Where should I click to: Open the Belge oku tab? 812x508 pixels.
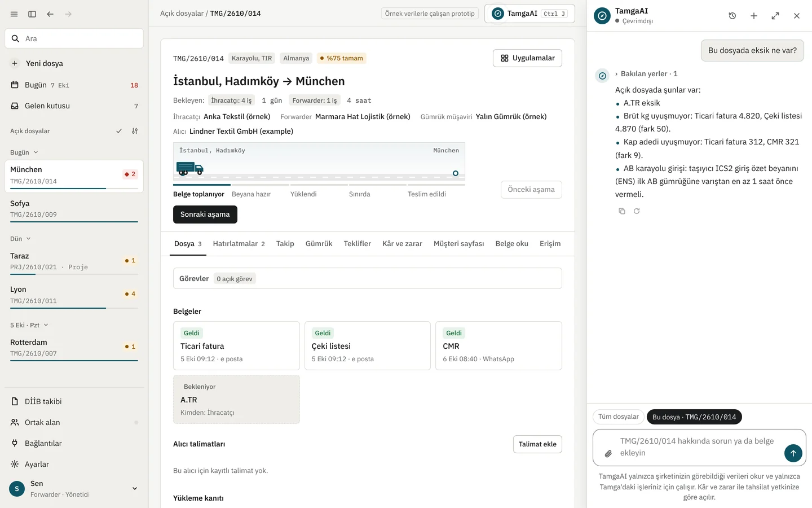(x=511, y=244)
